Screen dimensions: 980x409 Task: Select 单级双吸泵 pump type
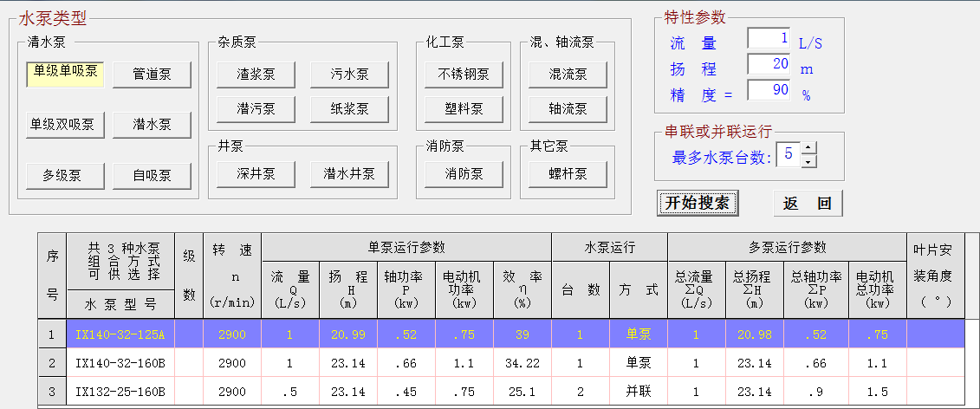coord(66,125)
